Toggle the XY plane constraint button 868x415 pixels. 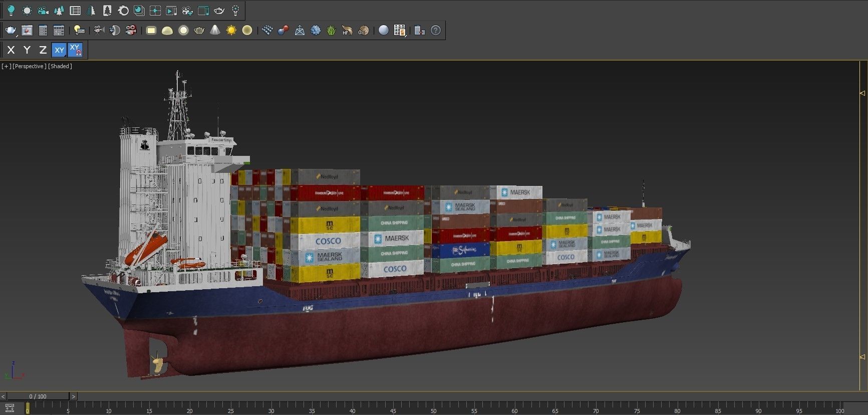click(59, 50)
